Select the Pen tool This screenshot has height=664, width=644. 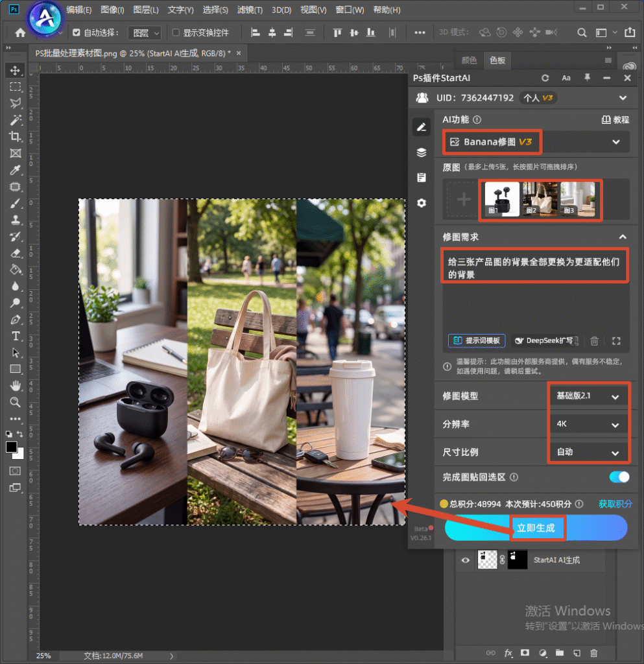(x=16, y=320)
